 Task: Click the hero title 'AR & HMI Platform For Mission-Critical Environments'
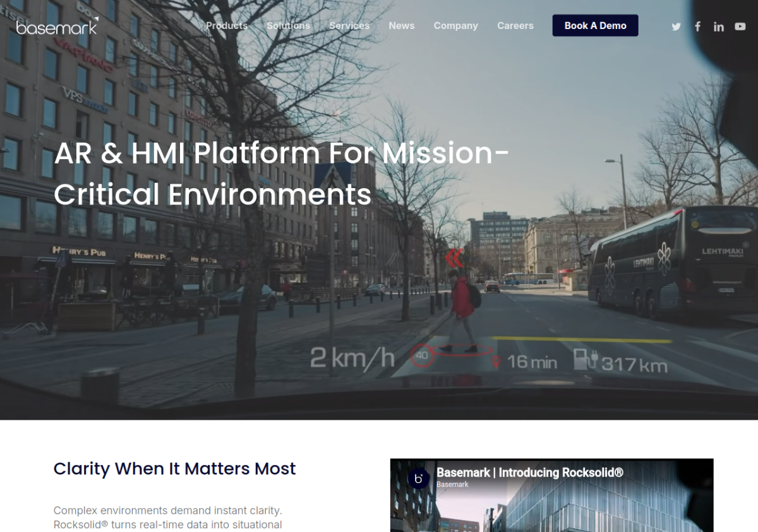click(282, 174)
